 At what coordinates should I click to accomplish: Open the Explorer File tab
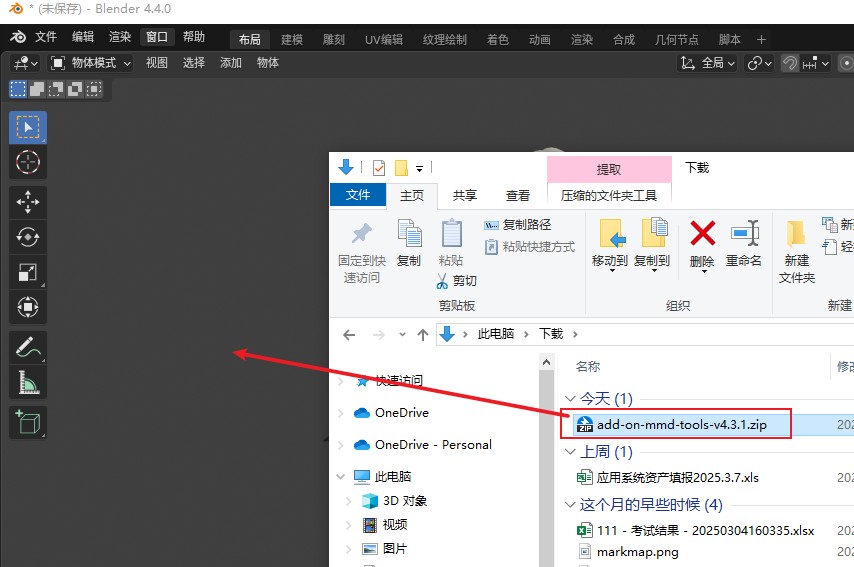[x=358, y=195]
